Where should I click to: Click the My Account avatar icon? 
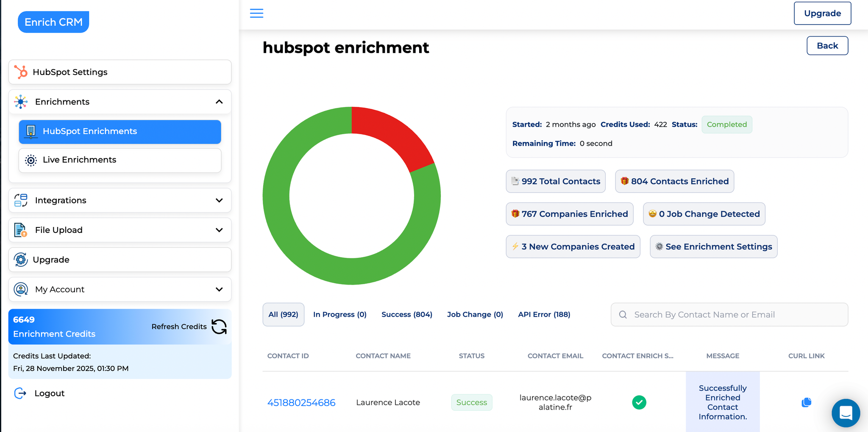point(20,289)
